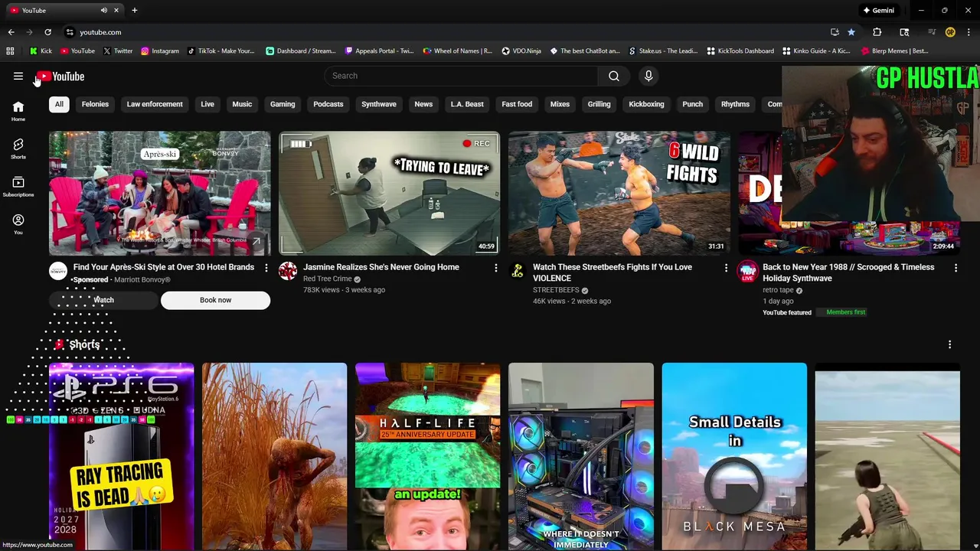980x551 pixels.
Task: Select the Rhythms filter chip
Action: [x=735, y=104]
